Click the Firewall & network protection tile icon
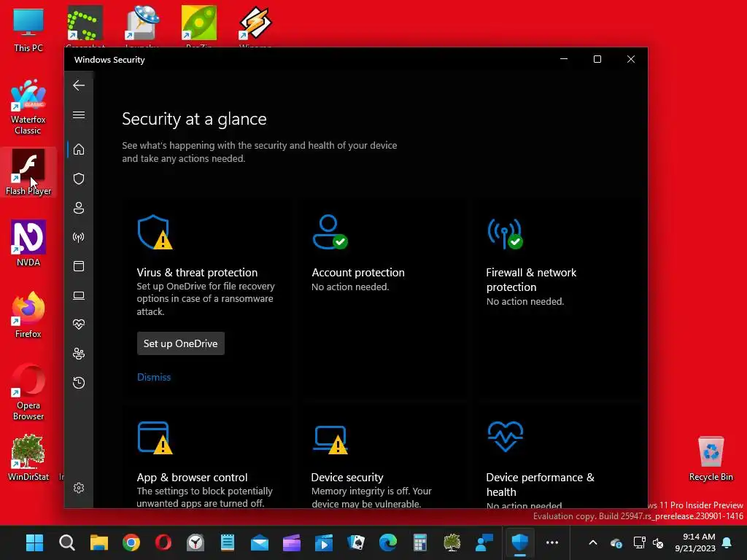747x560 pixels. tap(505, 233)
